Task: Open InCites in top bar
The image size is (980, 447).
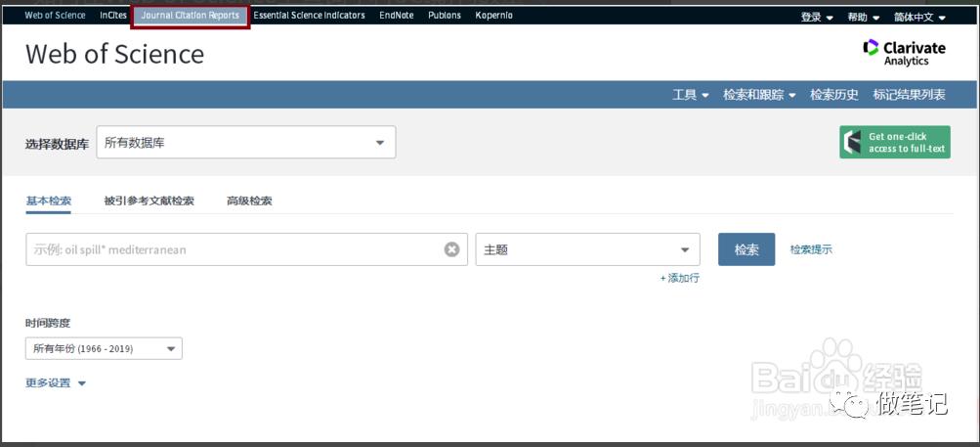Action: [113, 16]
